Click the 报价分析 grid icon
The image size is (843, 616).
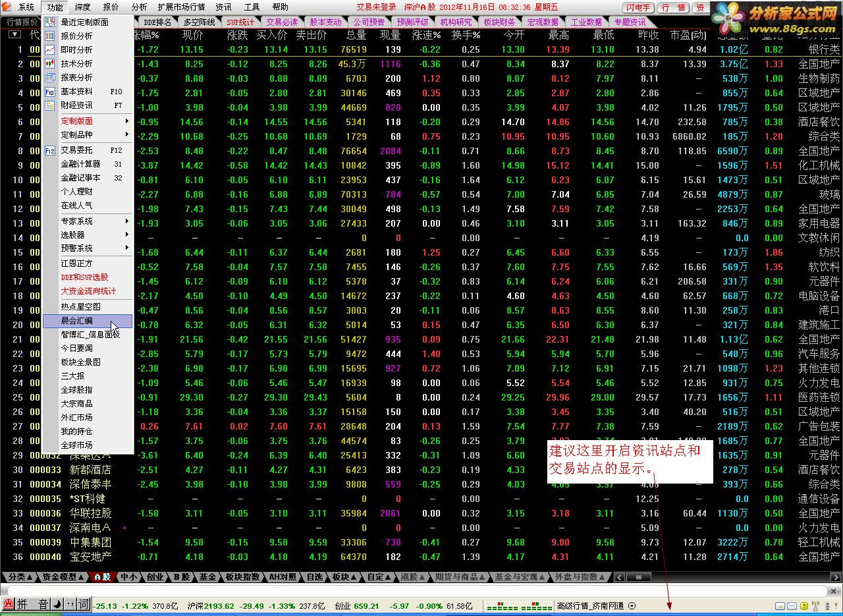tap(50, 36)
